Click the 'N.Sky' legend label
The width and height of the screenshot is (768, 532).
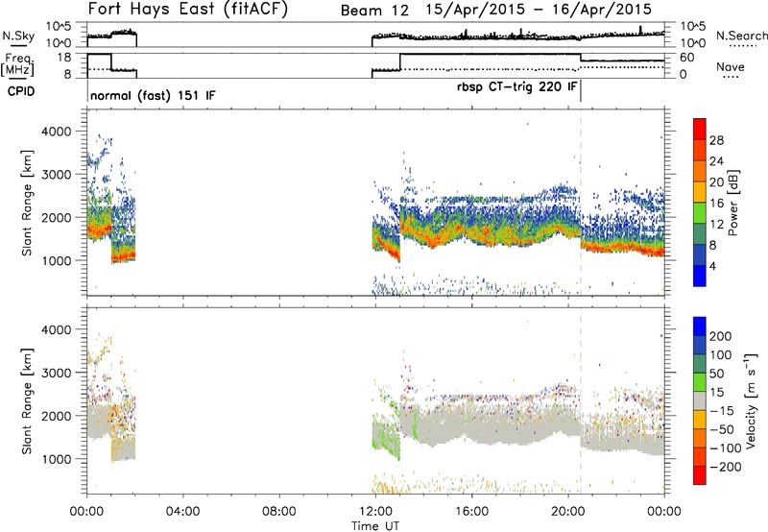click(18, 36)
